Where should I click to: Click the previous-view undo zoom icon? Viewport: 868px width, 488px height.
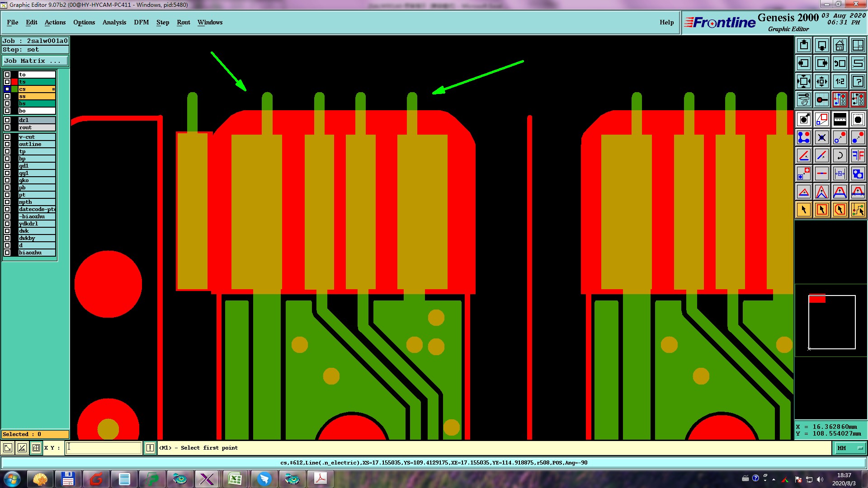[x=840, y=63]
